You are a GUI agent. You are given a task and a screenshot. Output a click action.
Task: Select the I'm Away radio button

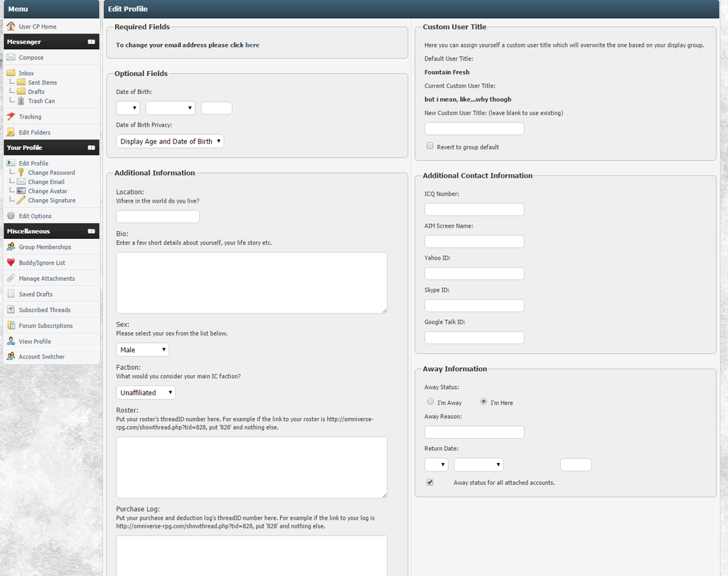[x=430, y=401]
